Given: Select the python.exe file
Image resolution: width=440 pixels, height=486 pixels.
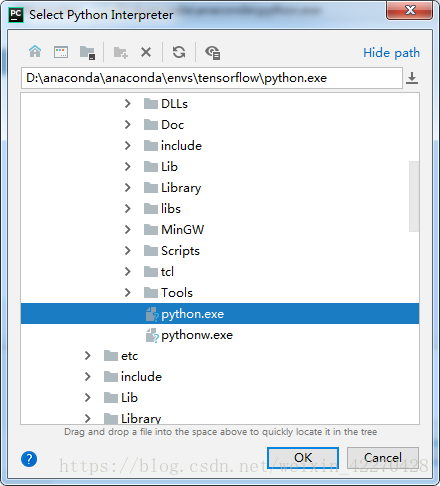Looking at the screenshot, I should [220, 314].
